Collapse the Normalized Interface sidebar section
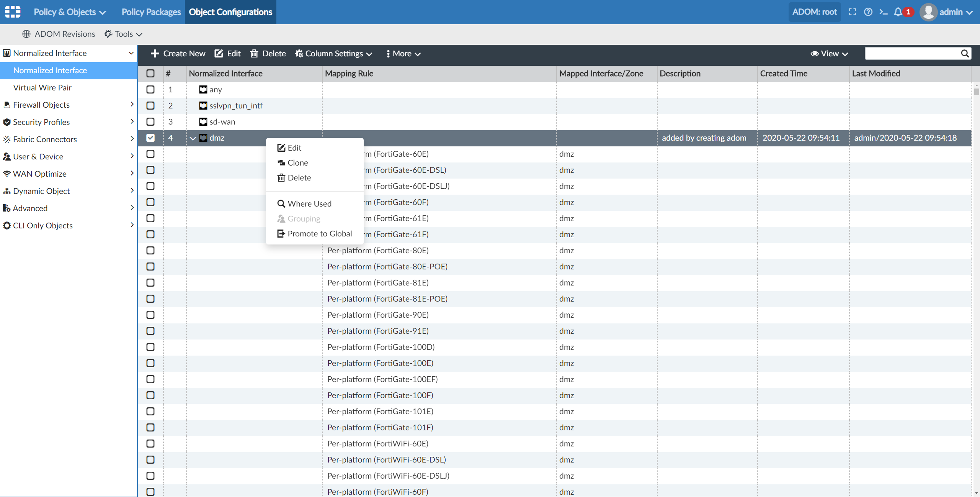 click(131, 53)
